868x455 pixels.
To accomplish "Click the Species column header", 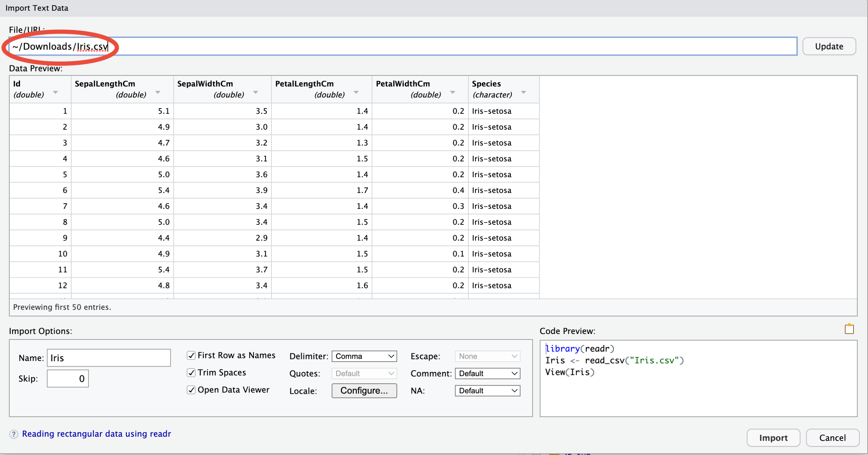I will 504,89.
